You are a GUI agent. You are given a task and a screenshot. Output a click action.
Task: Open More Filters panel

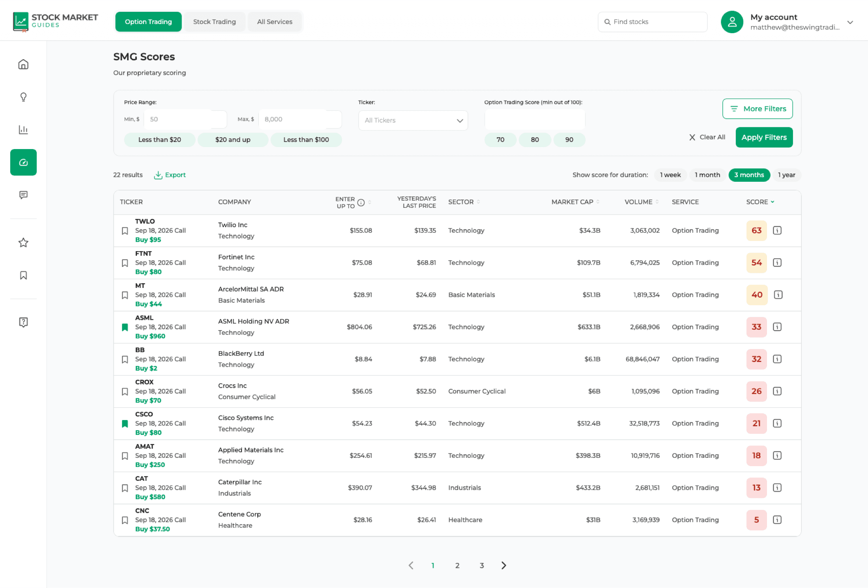(758, 108)
